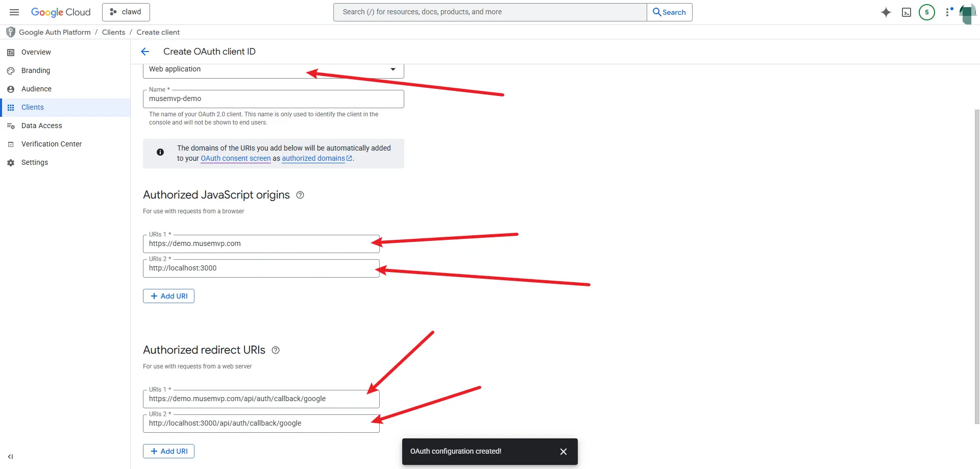
Task: Click the page vertical scrollbar
Action: tap(976, 265)
